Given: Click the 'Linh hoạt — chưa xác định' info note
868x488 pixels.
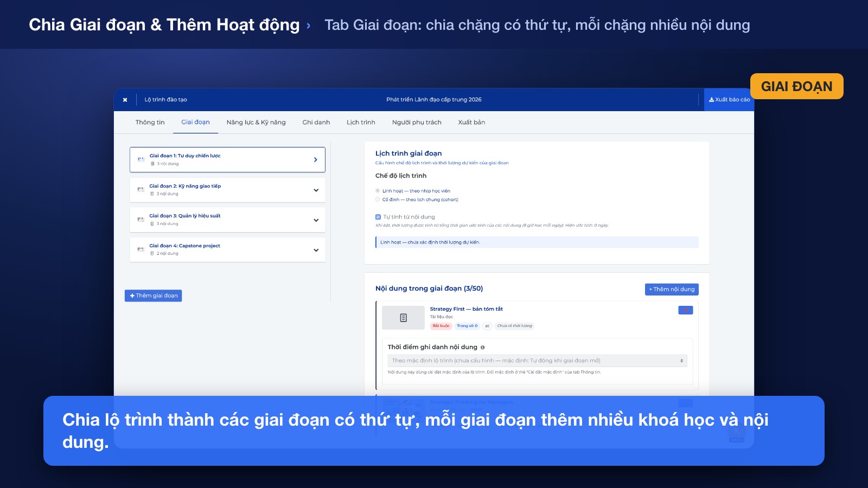Looking at the screenshot, I should click(x=537, y=242).
